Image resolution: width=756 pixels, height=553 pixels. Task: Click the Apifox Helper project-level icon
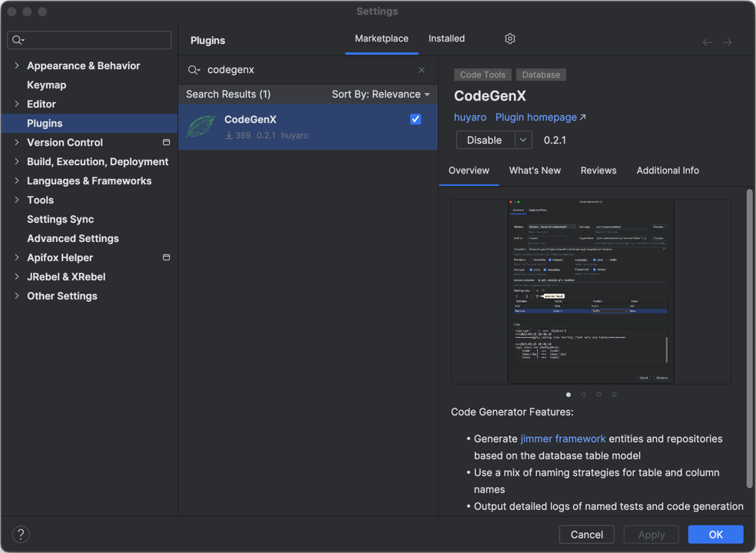point(167,257)
